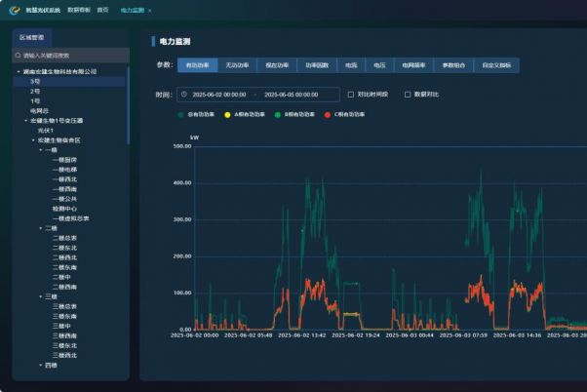
Task: Collapse the 湖南宏健生物科技有限公司 tree node
Action: point(19,71)
